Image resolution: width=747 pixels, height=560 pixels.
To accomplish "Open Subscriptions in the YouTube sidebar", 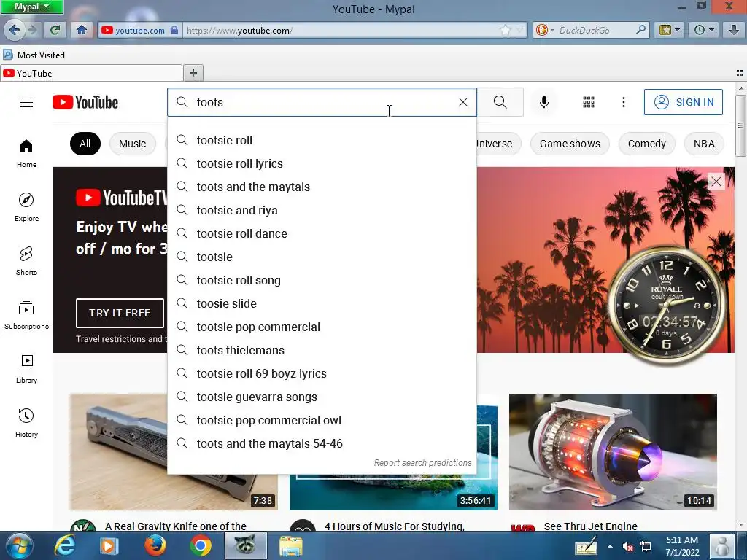I will coord(26,314).
